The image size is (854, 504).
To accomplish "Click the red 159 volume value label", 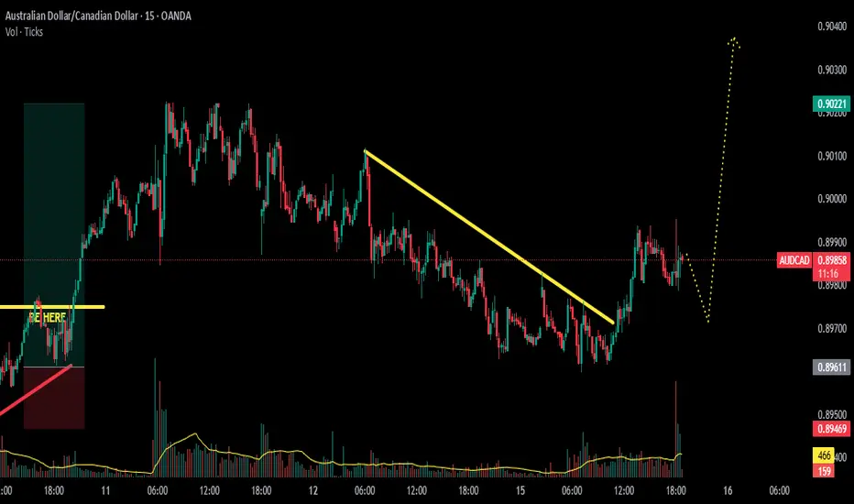I will pyautogui.click(x=824, y=470).
